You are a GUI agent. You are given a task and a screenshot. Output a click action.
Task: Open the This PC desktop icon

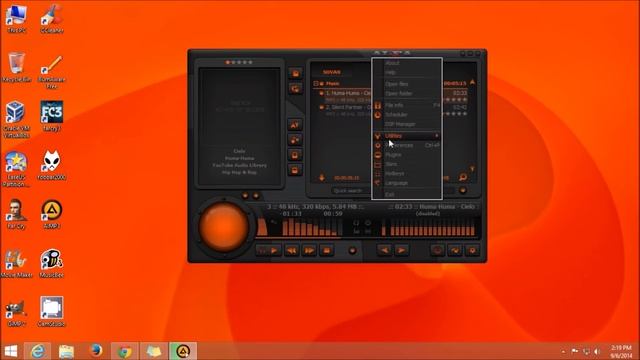[x=16, y=19]
